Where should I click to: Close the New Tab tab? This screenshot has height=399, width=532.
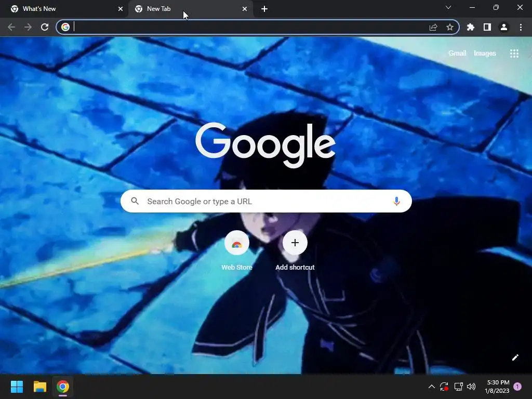[x=245, y=9]
